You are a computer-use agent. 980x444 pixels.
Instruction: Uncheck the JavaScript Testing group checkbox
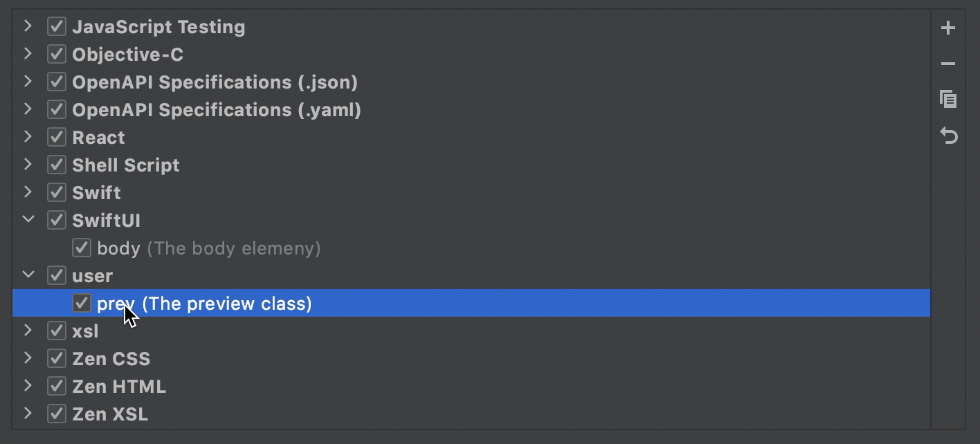(57, 27)
